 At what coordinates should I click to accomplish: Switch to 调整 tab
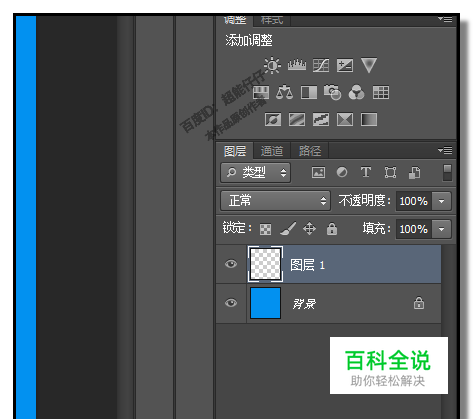tap(235, 20)
